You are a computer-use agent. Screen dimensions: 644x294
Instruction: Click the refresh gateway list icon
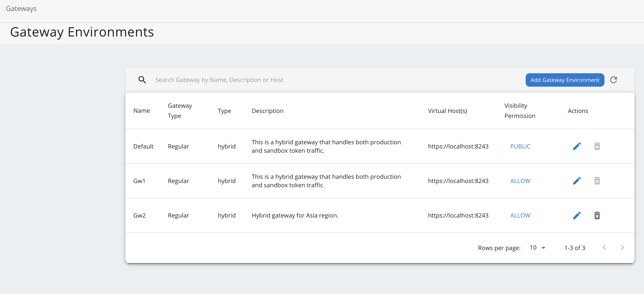pos(613,80)
